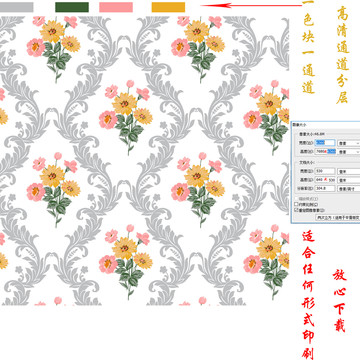Click the pixel width input field
The width and height of the screenshot is (360, 360).
[325, 143]
